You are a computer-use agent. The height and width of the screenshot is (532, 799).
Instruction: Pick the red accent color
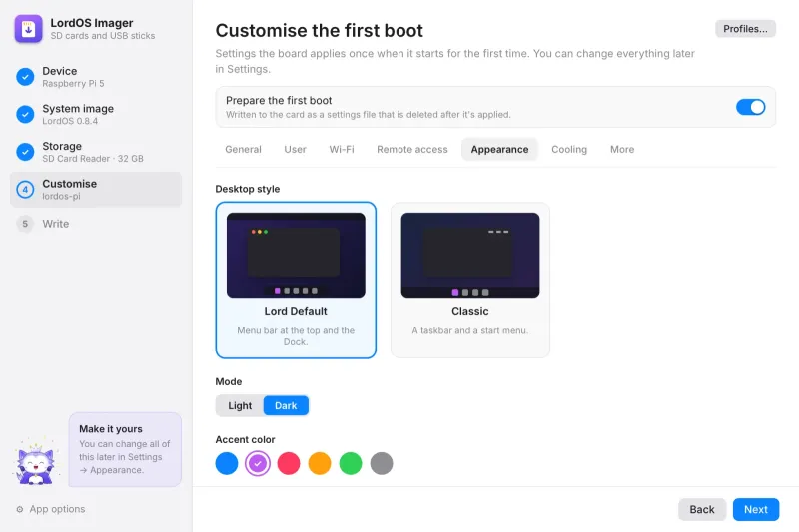tap(289, 464)
